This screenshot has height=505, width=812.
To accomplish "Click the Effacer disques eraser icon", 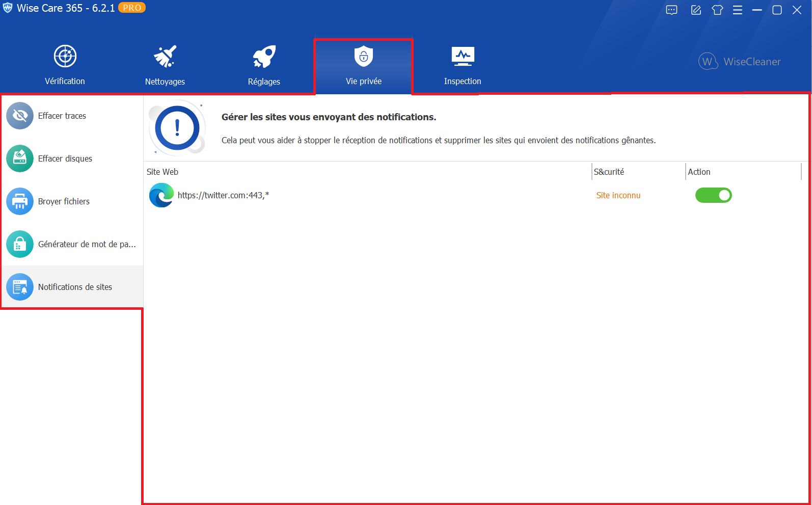I will [20, 158].
